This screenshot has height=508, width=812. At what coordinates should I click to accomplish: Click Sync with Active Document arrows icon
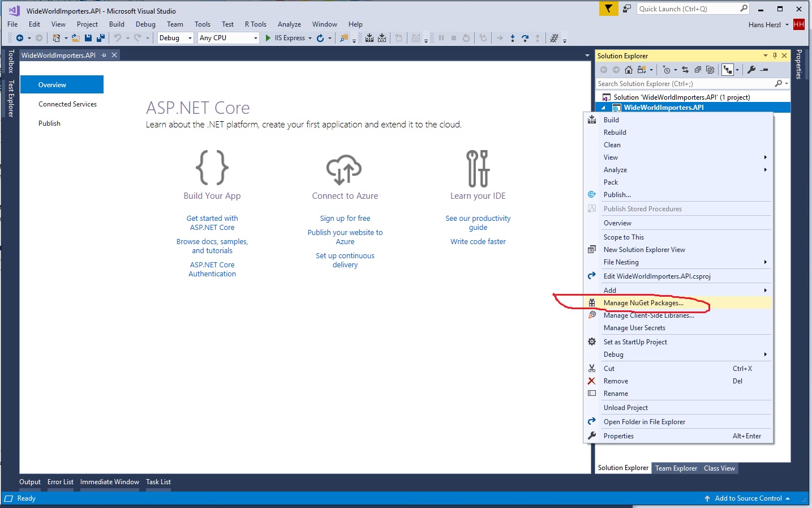coord(685,70)
